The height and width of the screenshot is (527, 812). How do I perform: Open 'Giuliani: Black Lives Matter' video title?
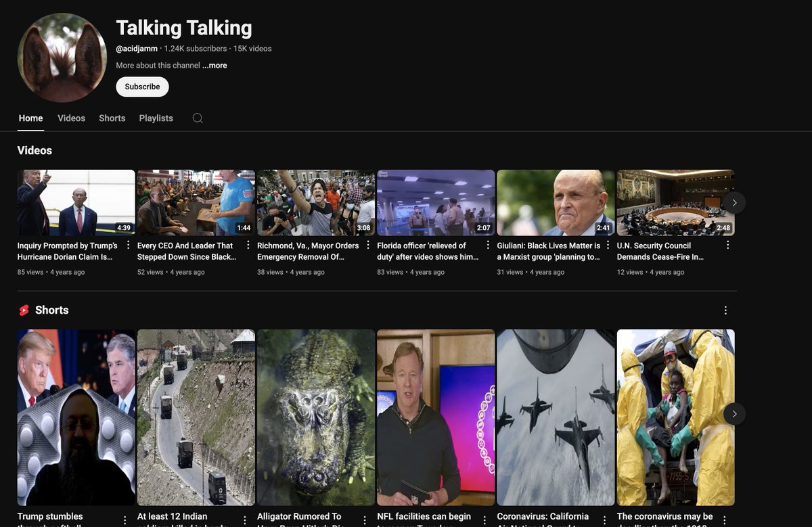tap(549, 251)
